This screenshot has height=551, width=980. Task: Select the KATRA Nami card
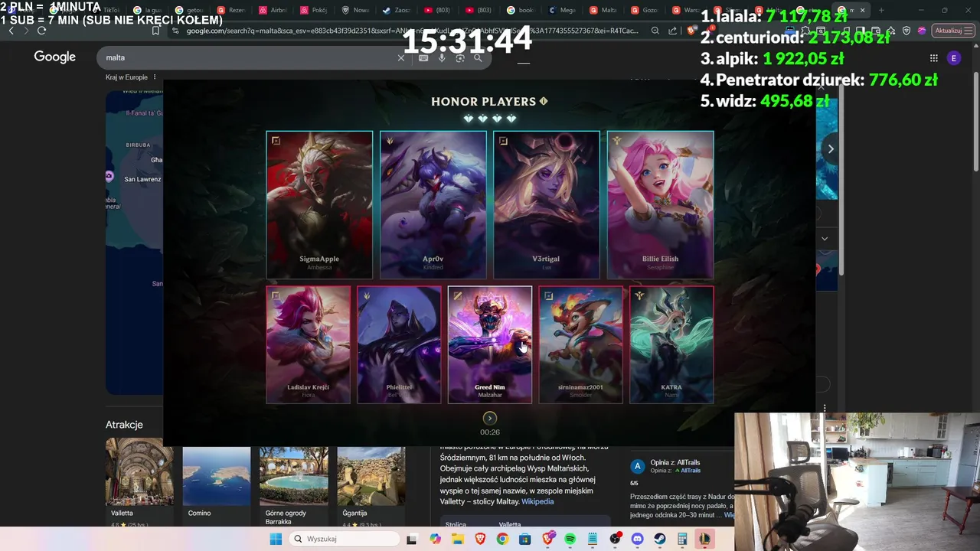[671, 344]
